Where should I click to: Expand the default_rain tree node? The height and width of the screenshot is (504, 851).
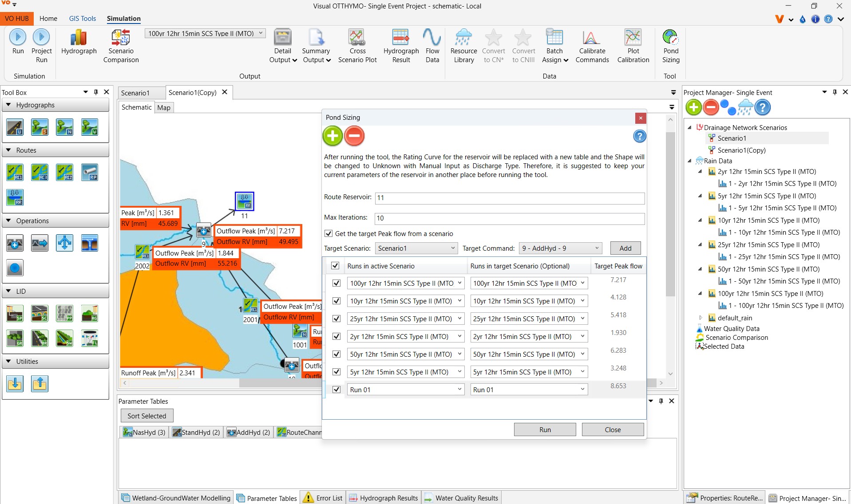click(x=701, y=318)
